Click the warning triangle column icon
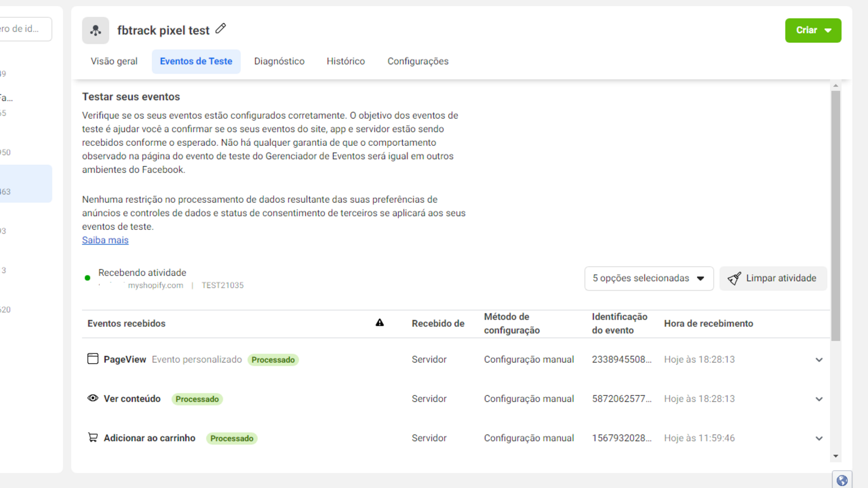Image resolution: width=868 pixels, height=488 pixels. tap(380, 323)
